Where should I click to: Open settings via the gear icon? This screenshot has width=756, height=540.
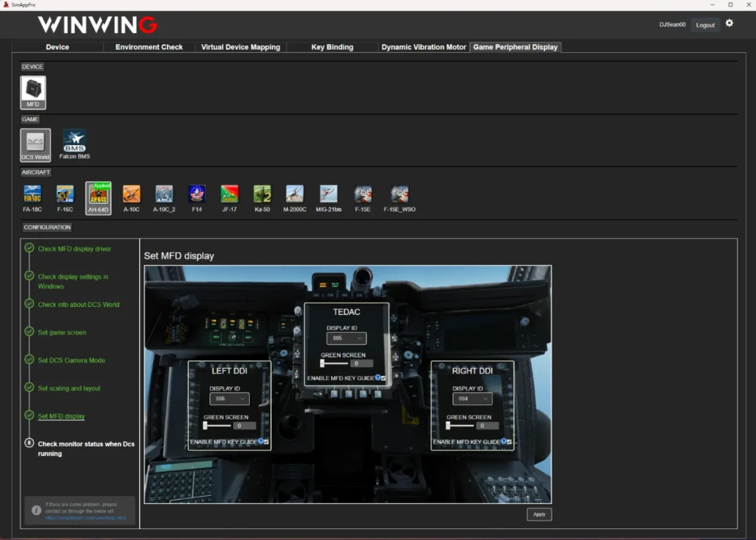729,23
